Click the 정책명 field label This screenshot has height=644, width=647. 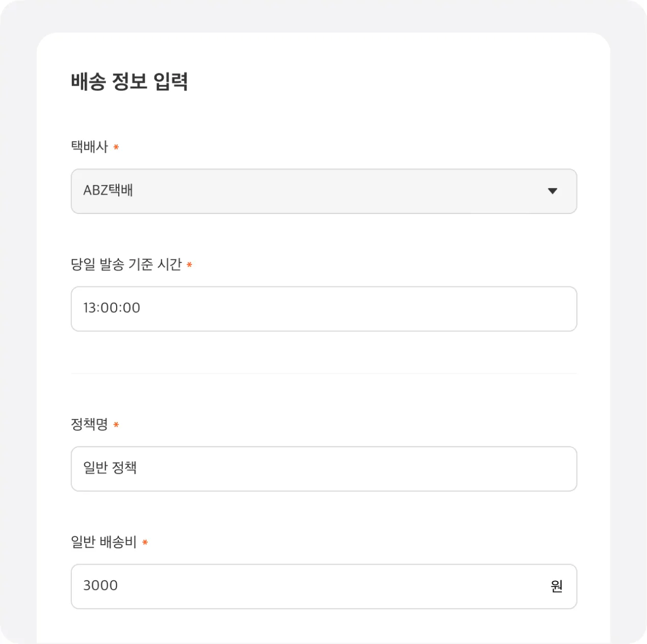[x=90, y=424]
